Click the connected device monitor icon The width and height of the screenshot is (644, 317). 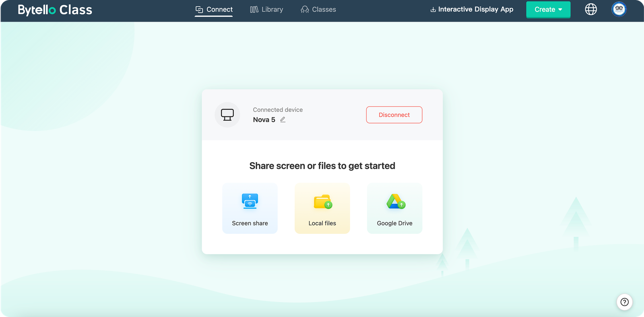coord(227,115)
